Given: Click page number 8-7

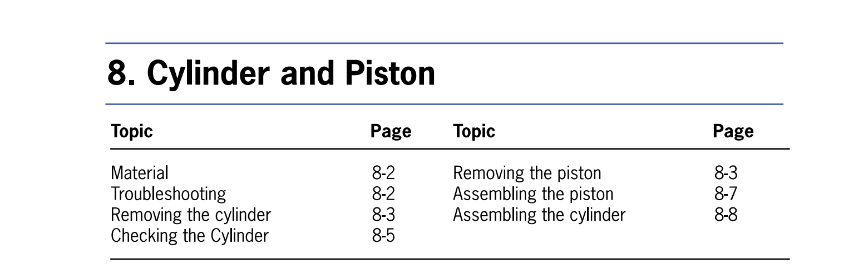Looking at the screenshot, I should (x=726, y=194).
